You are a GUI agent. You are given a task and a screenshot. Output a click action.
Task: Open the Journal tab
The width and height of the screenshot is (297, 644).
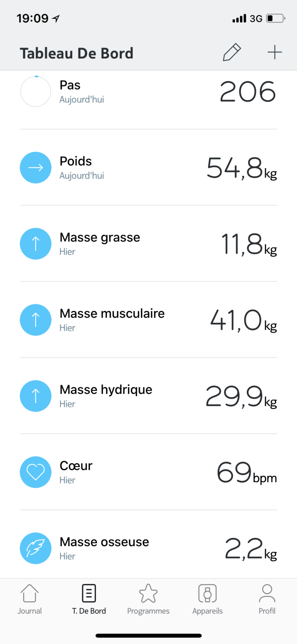pyautogui.click(x=30, y=599)
